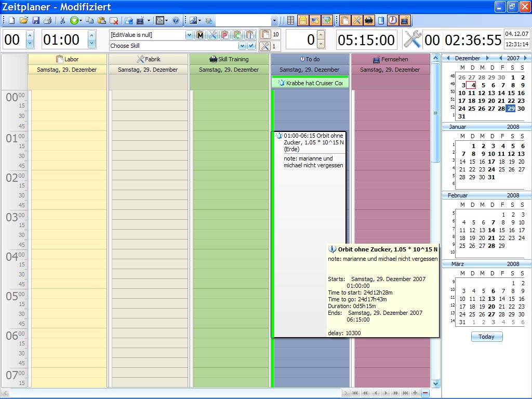Click the TV icon in the main toolbar
This screenshot has width=532, height=399.
coord(140,21)
